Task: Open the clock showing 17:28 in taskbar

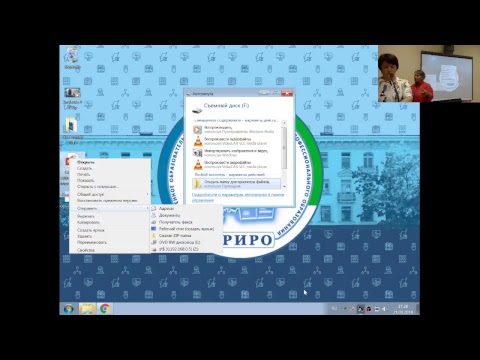Action: click(x=403, y=309)
